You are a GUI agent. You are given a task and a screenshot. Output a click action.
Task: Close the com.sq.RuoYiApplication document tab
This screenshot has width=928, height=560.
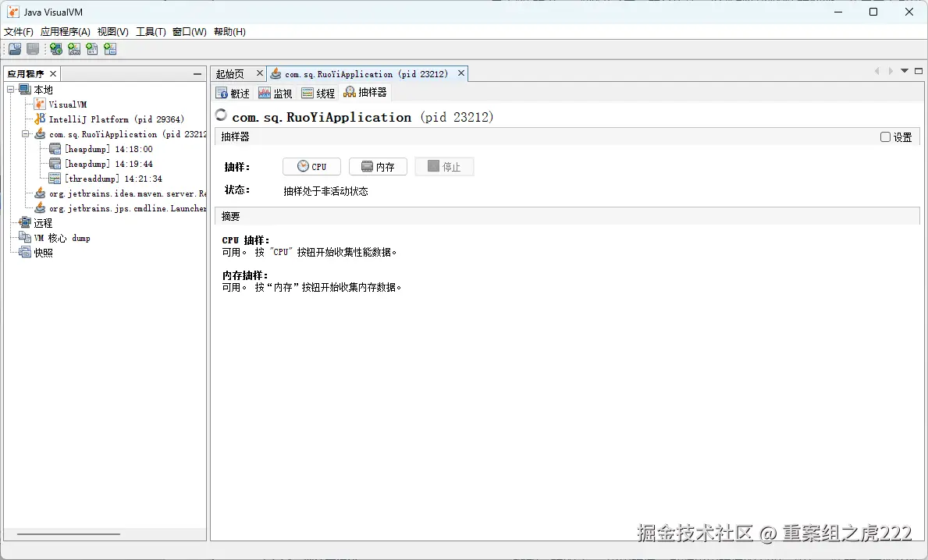(461, 73)
